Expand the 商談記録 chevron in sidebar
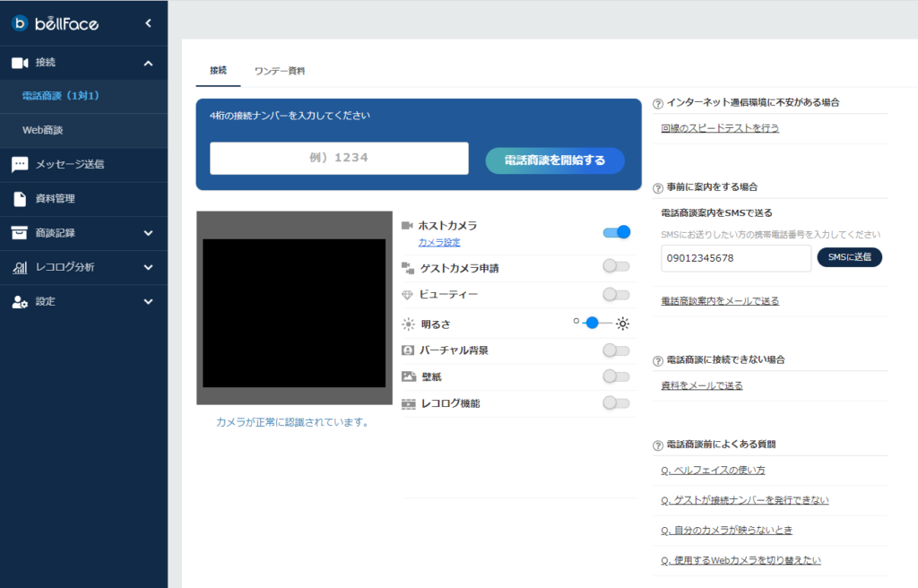The image size is (918, 588). tap(148, 233)
